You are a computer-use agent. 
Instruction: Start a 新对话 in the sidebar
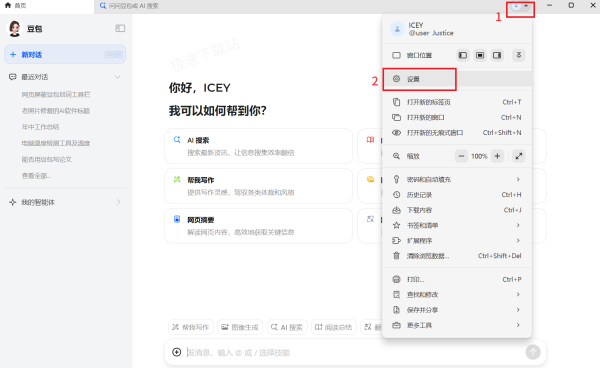65,54
